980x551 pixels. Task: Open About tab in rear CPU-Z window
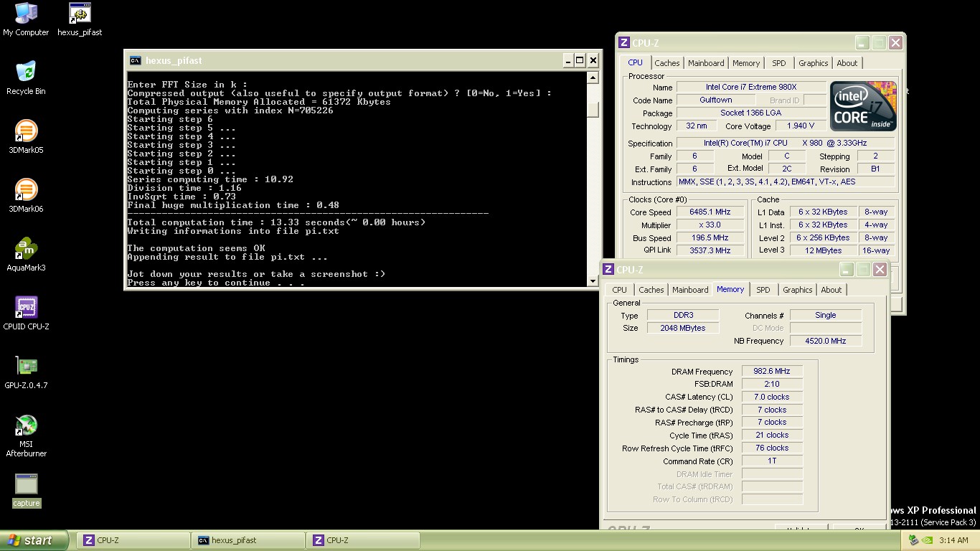point(847,63)
